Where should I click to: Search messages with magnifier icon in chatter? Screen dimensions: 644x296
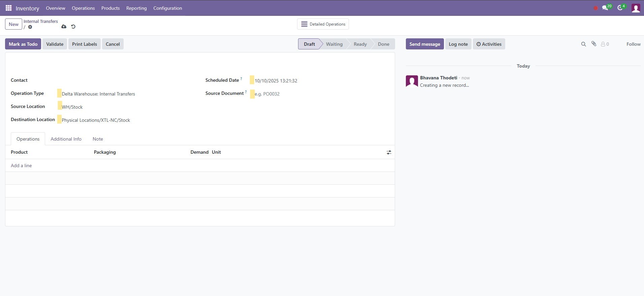(583, 44)
